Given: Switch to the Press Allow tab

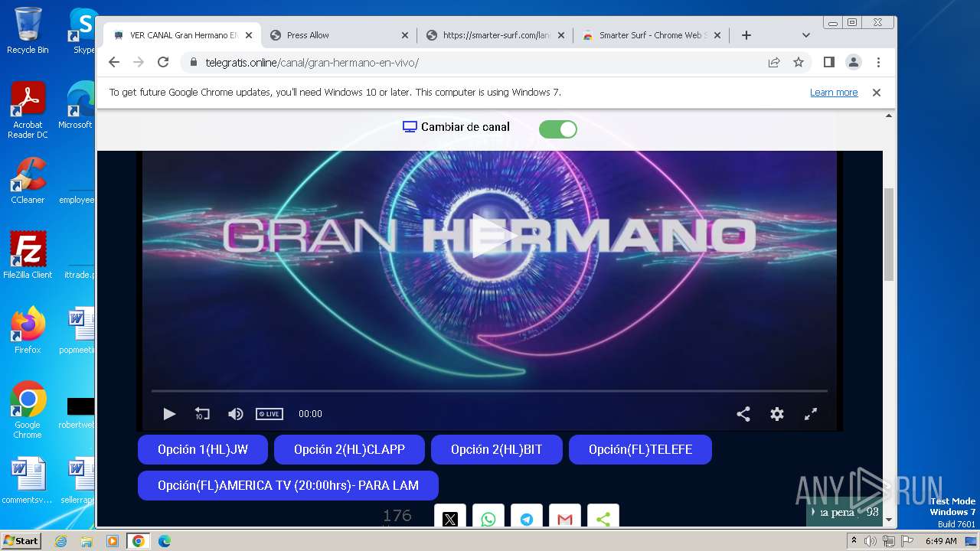Looking at the screenshot, I should [339, 35].
